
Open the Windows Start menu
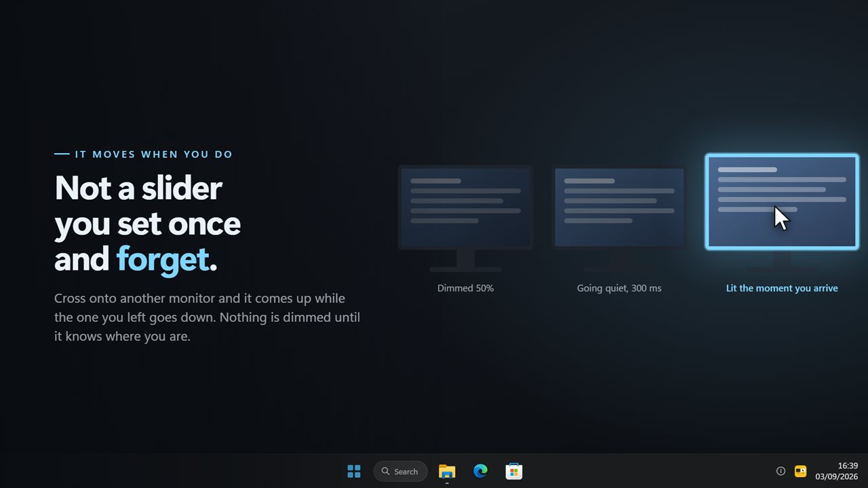[353, 471]
